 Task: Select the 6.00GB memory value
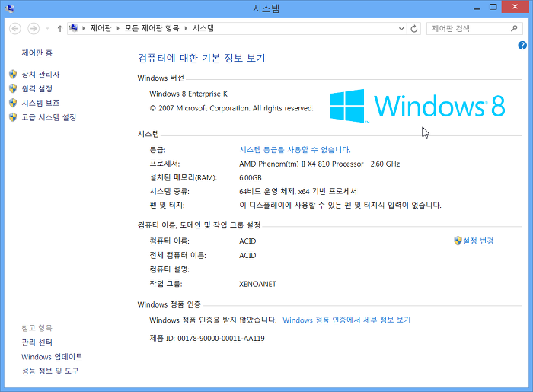(251, 178)
